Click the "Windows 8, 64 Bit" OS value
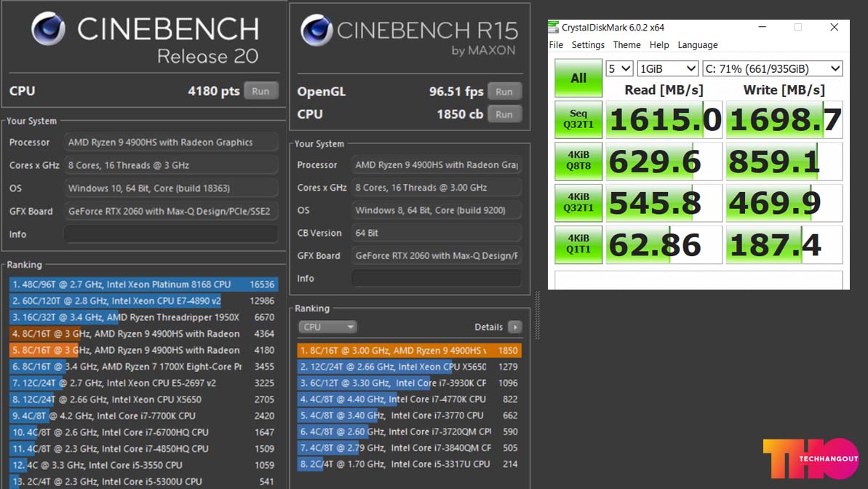868x489 pixels. (x=437, y=210)
